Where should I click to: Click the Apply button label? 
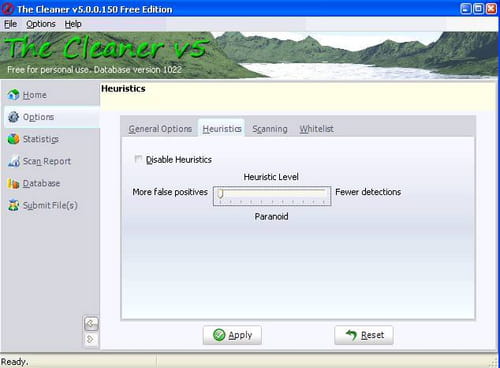pyautogui.click(x=240, y=335)
